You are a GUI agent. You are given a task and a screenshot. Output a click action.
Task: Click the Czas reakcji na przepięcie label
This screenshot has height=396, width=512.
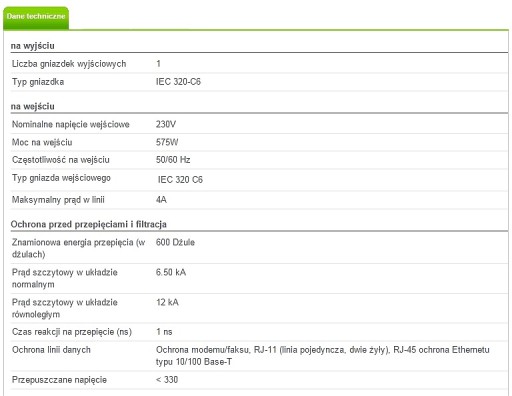[x=72, y=332]
